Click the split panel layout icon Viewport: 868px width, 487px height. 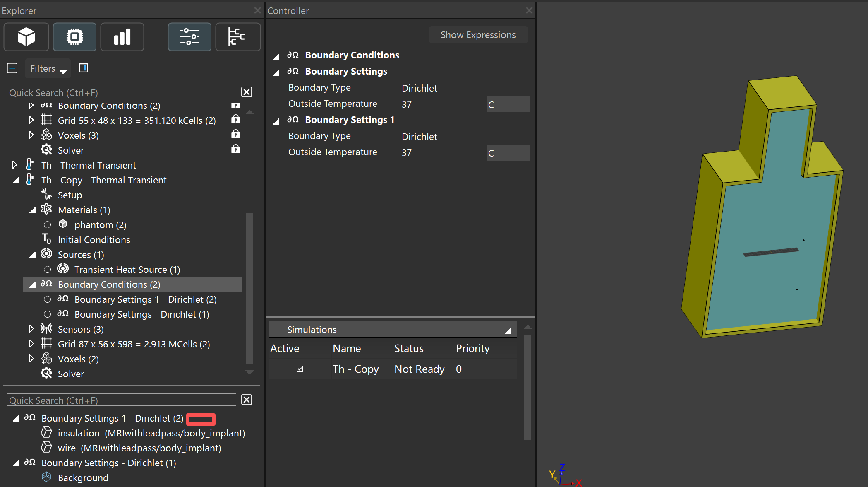click(84, 68)
